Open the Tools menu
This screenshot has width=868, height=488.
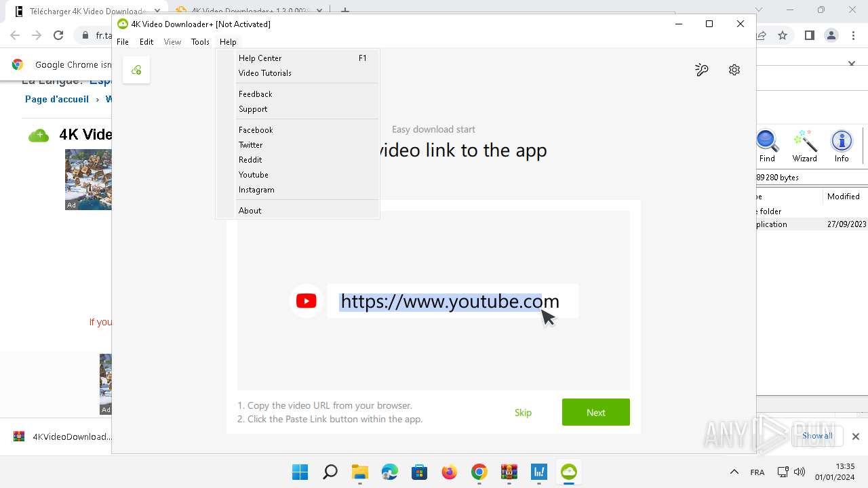(200, 42)
